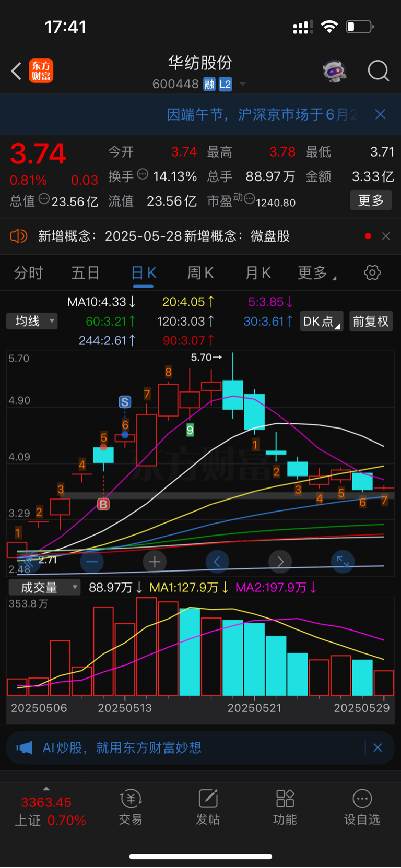Tap the 20250521 date axis label

pyautogui.click(x=254, y=708)
